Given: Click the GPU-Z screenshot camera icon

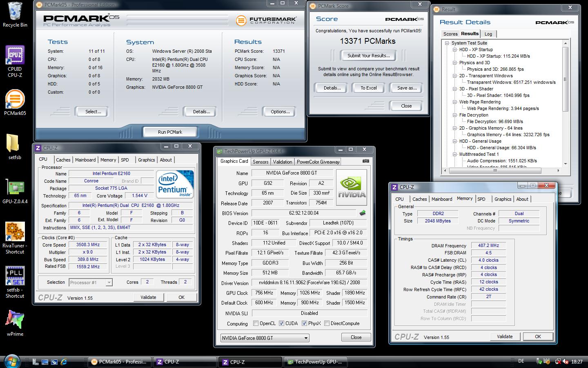Looking at the screenshot, I should click(x=365, y=161).
